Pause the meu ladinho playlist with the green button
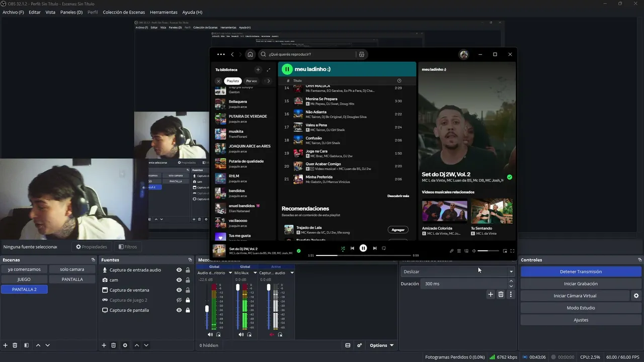The width and height of the screenshot is (644, 362). coord(287,69)
